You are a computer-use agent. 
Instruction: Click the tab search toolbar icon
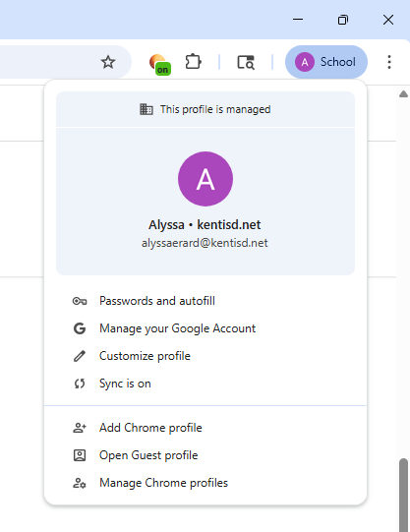point(246,62)
